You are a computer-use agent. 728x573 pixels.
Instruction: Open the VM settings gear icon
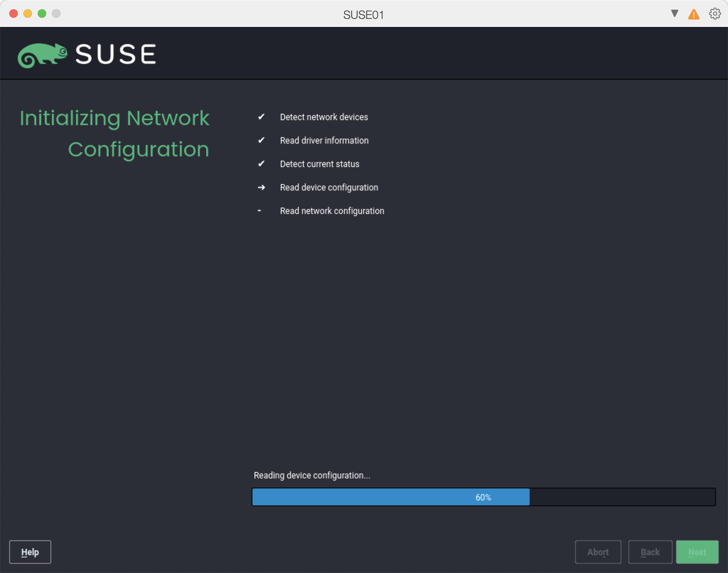click(715, 14)
